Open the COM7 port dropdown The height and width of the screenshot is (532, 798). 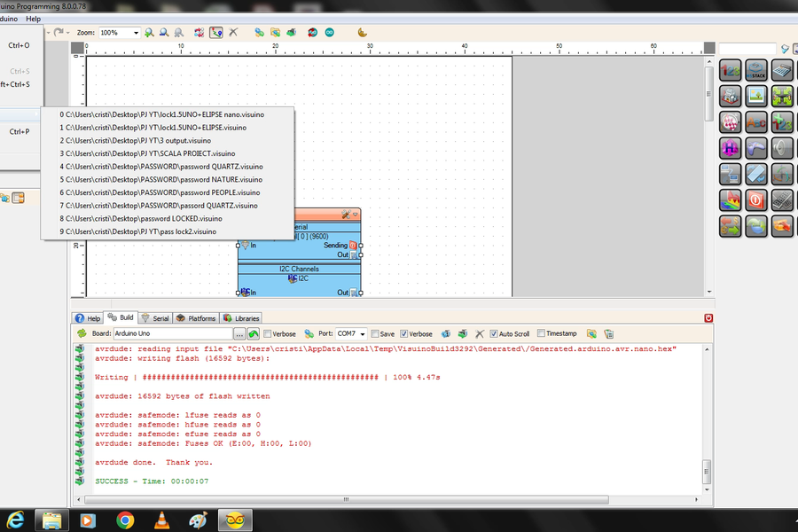click(363, 334)
